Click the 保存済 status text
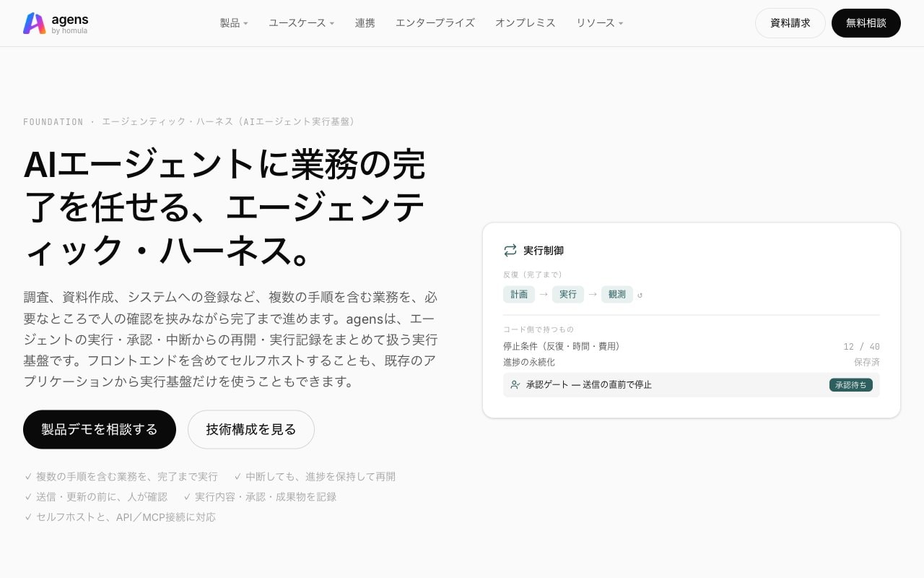Viewport: 924px width, 578px height. click(867, 363)
